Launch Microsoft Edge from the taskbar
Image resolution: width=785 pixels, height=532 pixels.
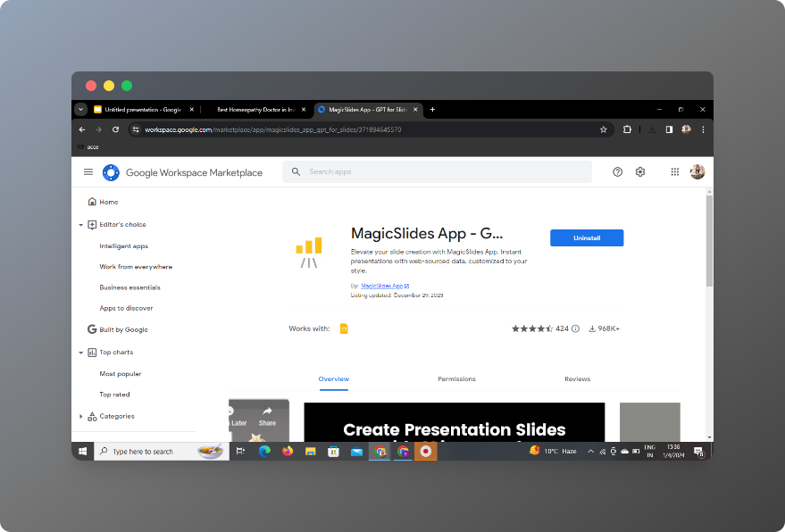tap(264, 451)
